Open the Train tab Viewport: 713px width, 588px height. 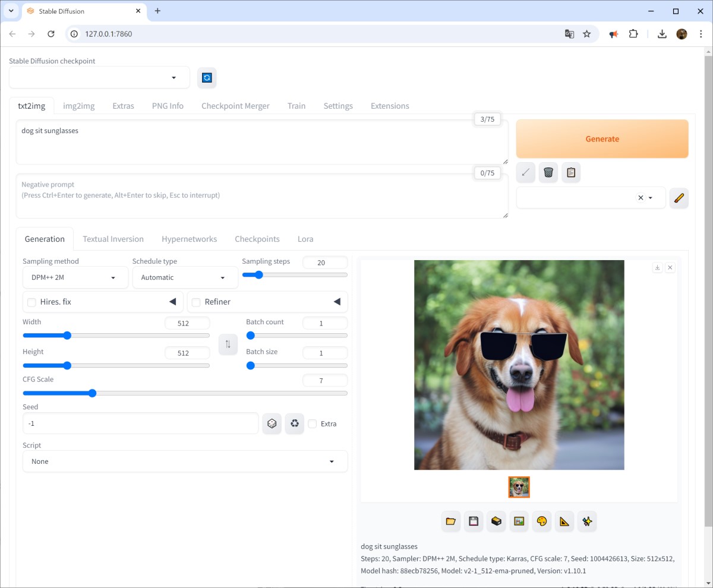click(296, 106)
